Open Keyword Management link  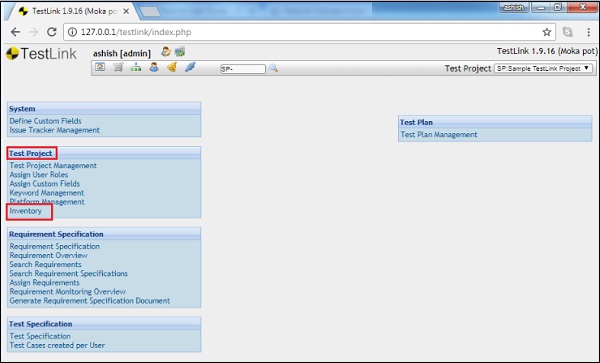(47, 193)
